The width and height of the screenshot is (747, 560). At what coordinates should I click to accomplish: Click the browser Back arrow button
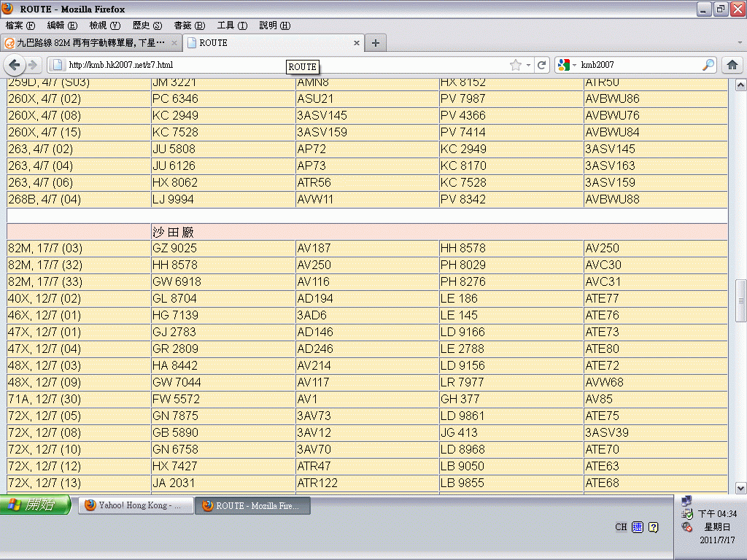[x=15, y=65]
